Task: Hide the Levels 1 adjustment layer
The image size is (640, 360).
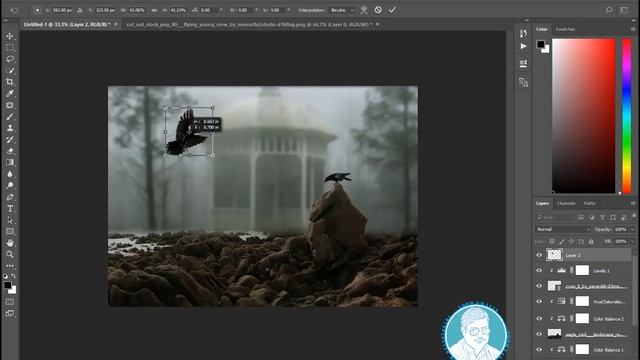Action: point(539,271)
